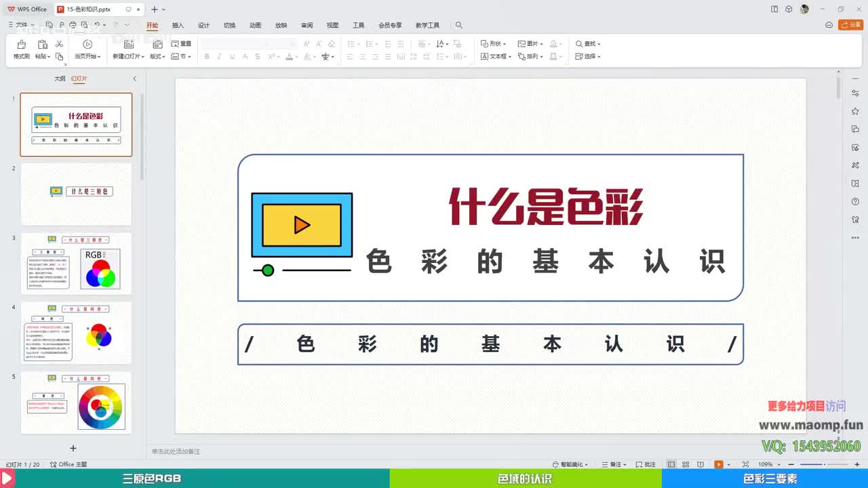Open the 文件 menu dropdown
Image resolution: width=868 pixels, height=488 pixels.
20,25
